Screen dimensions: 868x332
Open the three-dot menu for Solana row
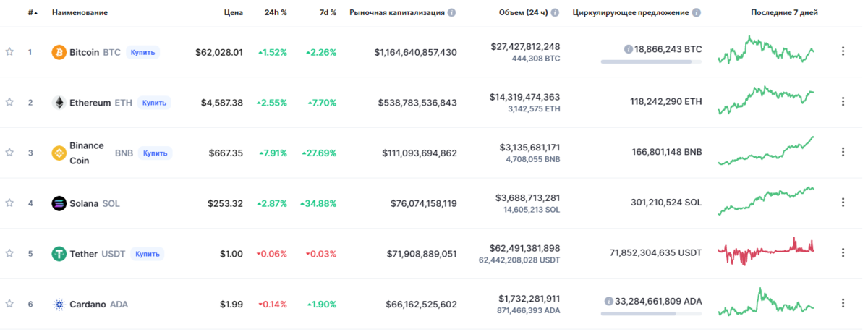(843, 203)
